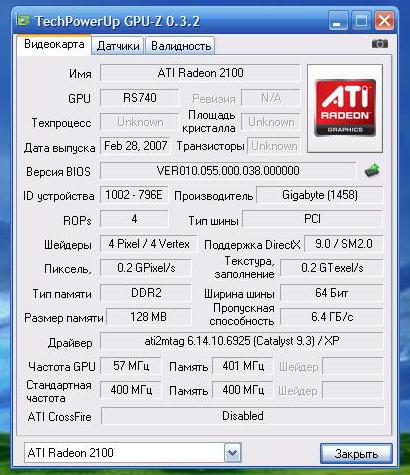Click the 0.2 GTexel/s fillrate field
This screenshot has width=410, height=475.
332,268
